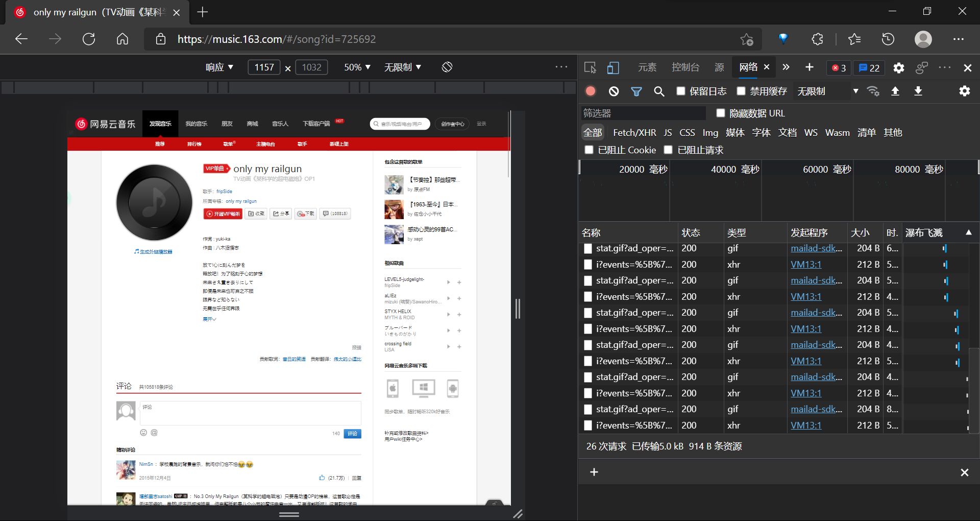Click the 3 errors badge

coord(839,68)
